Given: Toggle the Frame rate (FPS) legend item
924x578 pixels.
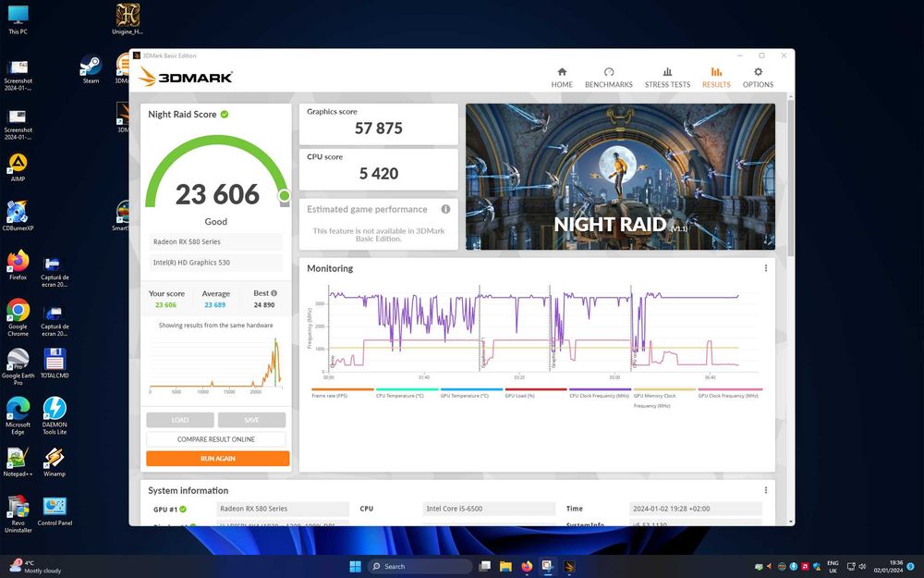Looking at the screenshot, I should tap(342, 393).
